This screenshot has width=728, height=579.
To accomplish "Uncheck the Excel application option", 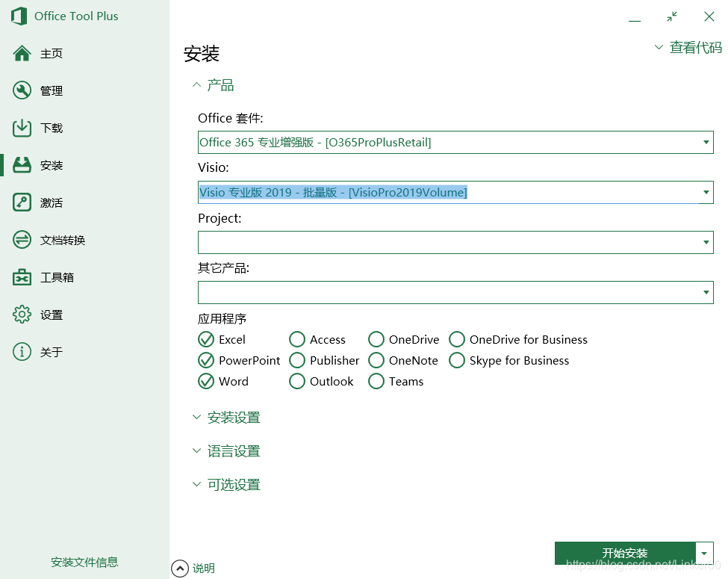I will tap(206, 340).
